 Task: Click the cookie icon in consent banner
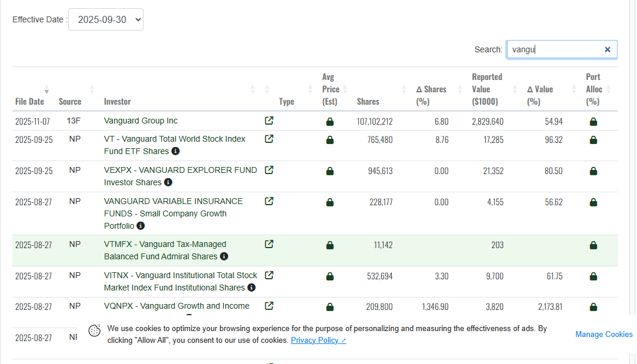pos(95,330)
